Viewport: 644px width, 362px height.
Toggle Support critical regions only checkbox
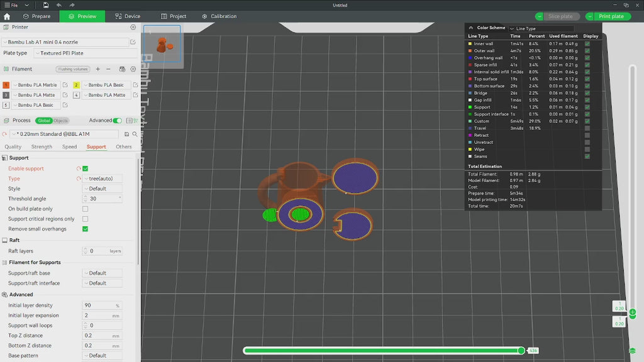(x=86, y=219)
